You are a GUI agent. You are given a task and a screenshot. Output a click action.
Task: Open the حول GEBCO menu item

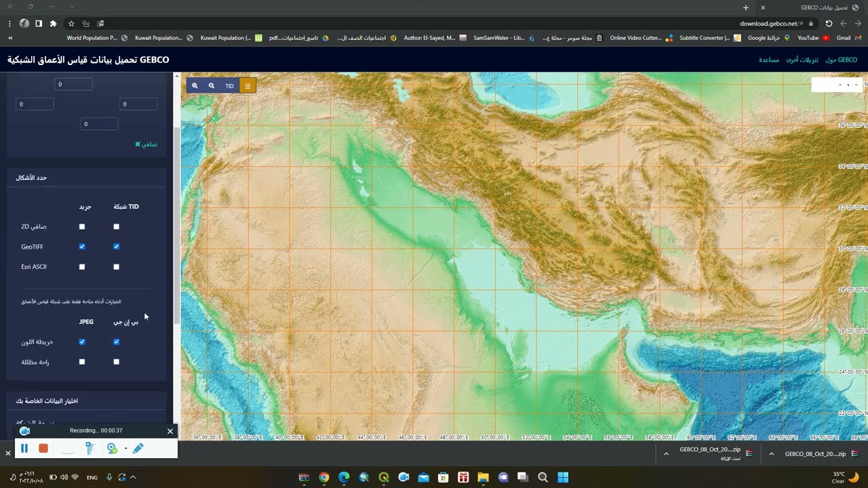842,60
